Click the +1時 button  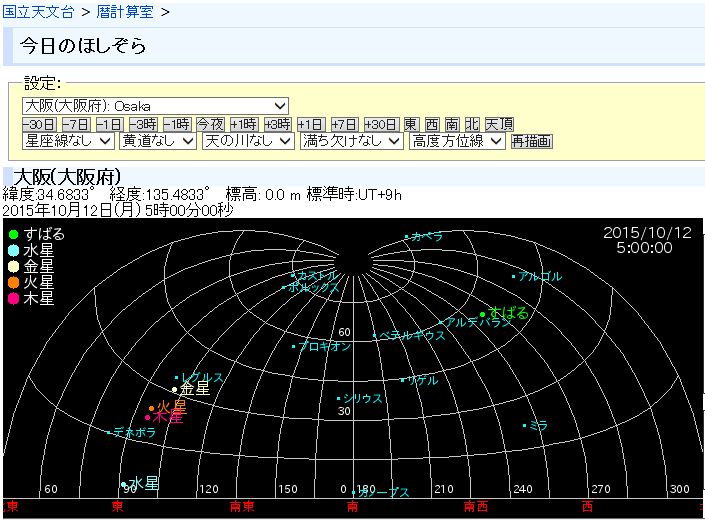(x=244, y=124)
